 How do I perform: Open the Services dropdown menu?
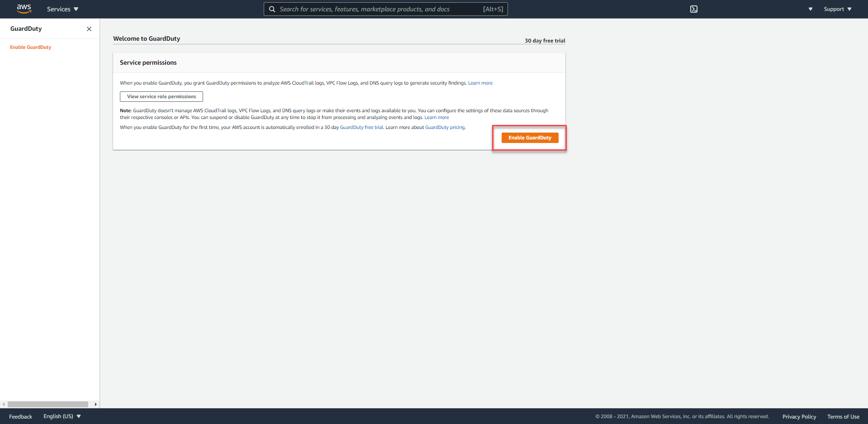62,9
